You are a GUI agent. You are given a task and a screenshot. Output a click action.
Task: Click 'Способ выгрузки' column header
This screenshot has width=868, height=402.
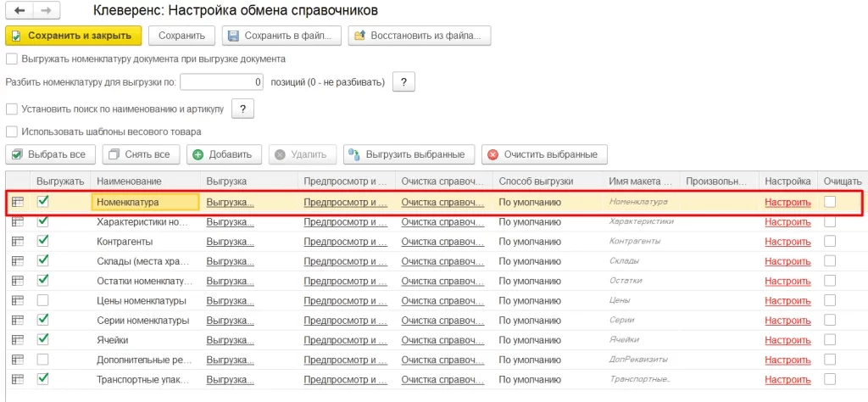[536, 181]
